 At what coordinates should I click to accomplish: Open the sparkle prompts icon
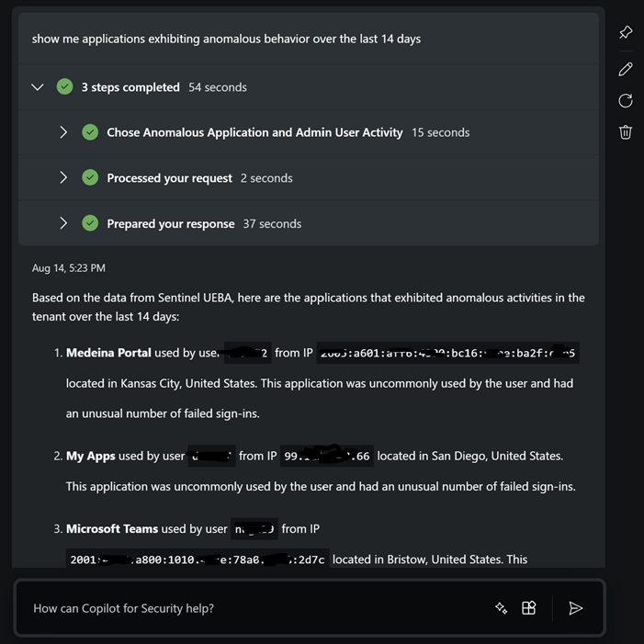coord(501,608)
